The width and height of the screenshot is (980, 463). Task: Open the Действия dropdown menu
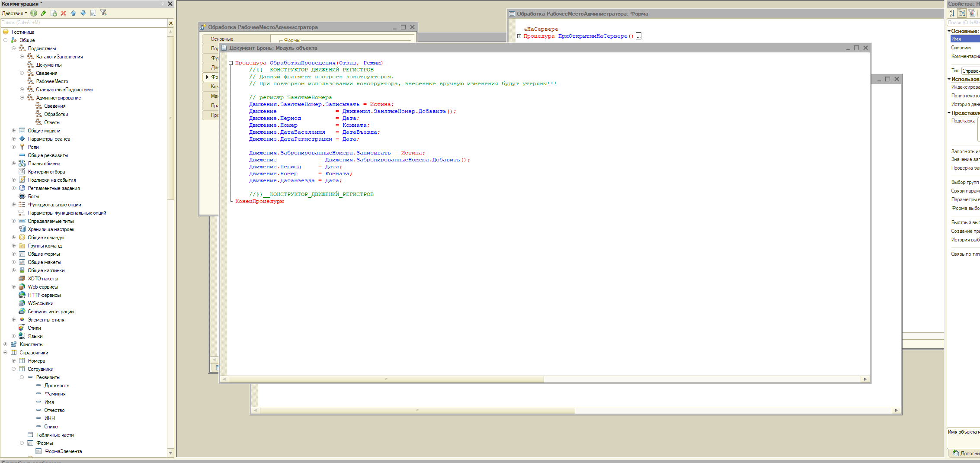click(x=14, y=13)
